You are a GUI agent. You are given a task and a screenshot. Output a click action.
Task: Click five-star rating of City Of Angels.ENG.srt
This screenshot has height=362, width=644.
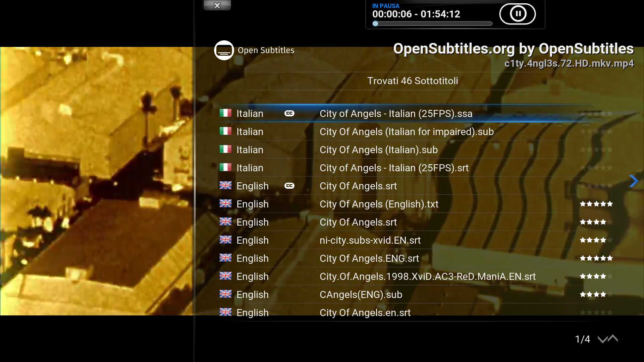[596, 258]
